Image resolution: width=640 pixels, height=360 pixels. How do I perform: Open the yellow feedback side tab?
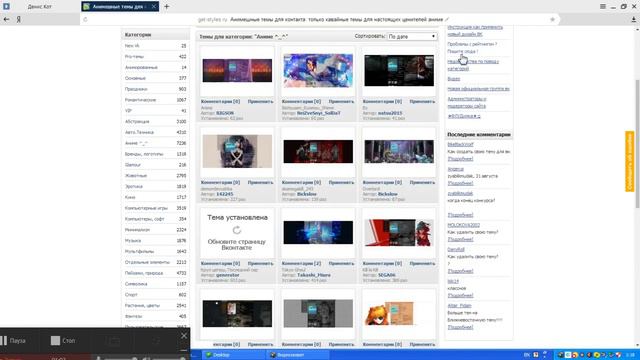click(x=630, y=161)
